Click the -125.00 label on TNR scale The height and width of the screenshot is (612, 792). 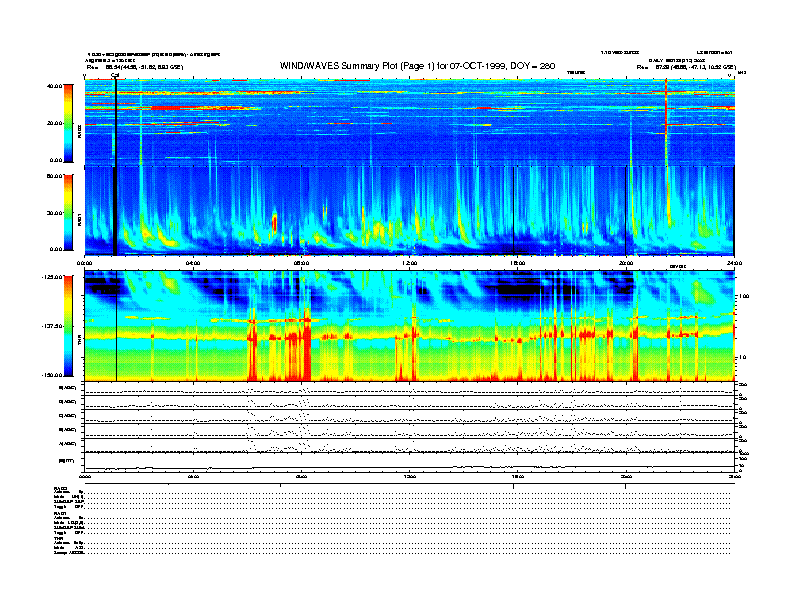tap(53, 277)
